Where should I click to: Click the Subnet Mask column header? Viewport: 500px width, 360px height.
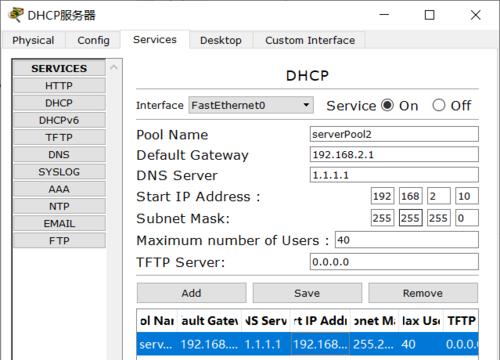tap(374, 321)
